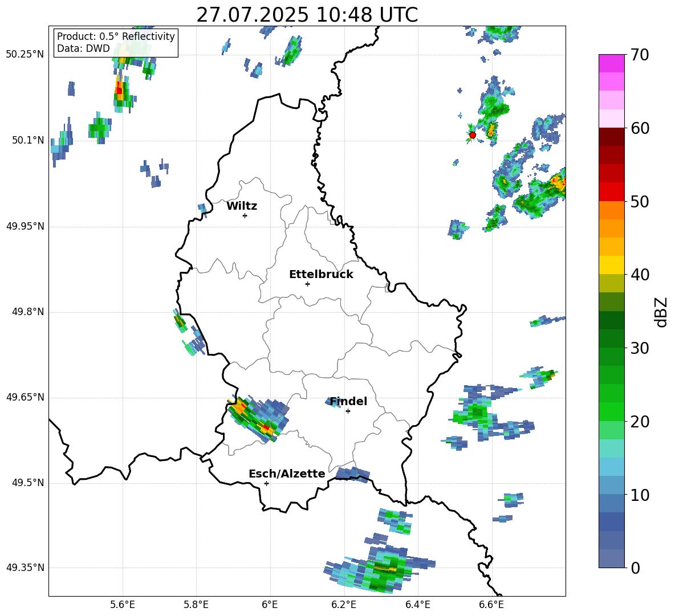Click the large green echo south of Luxembourg
This screenshot has height=616, width=675.
click(x=379, y=568)
